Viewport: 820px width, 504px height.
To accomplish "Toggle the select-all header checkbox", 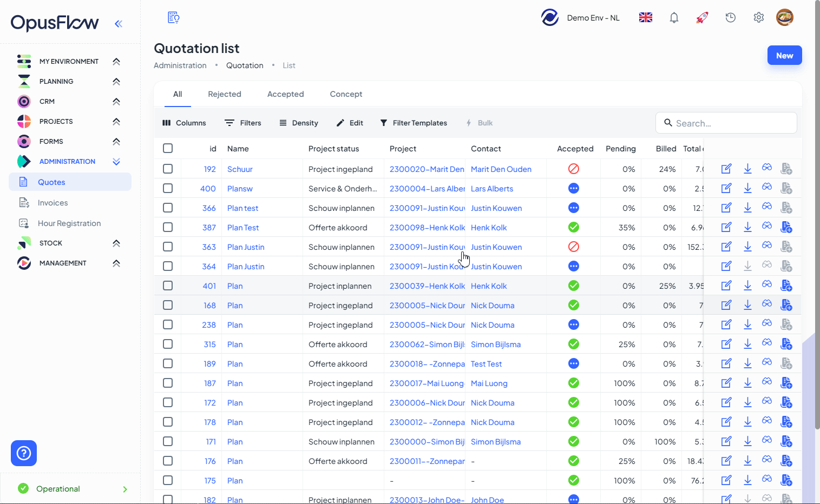I will [x=168, y=148].
